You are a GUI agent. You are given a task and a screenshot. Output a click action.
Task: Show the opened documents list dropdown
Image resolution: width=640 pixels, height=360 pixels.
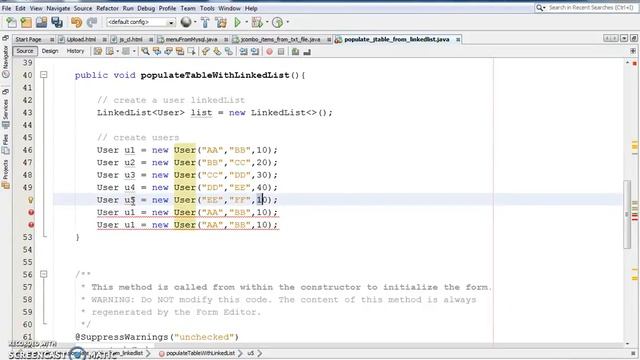(624, 38)
